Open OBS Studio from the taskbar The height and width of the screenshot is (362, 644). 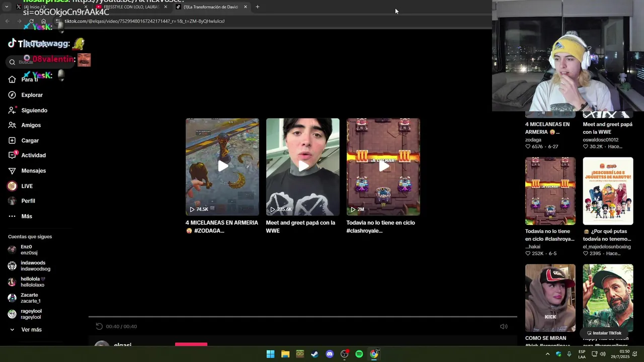click(x=344, y=354)
